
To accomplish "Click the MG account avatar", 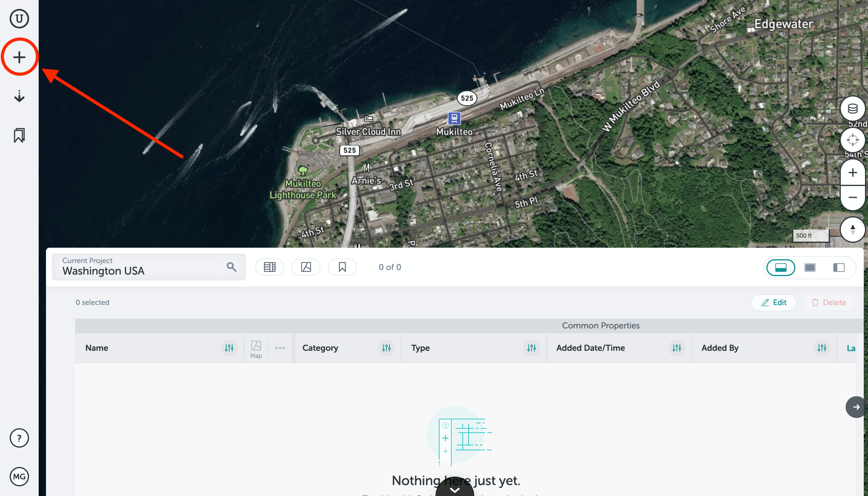I will tap(19, 477).
